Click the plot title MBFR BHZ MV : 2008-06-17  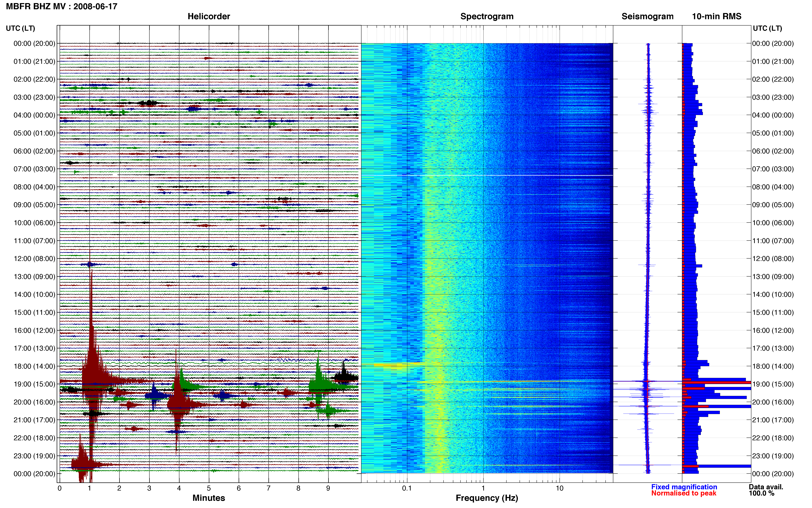61,6
